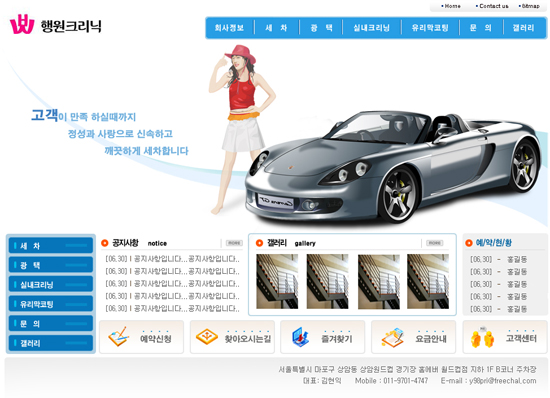Open the first gallery staircase thumbnail
Viewport: 550px width, 398px height.
[x=277, y=282]
